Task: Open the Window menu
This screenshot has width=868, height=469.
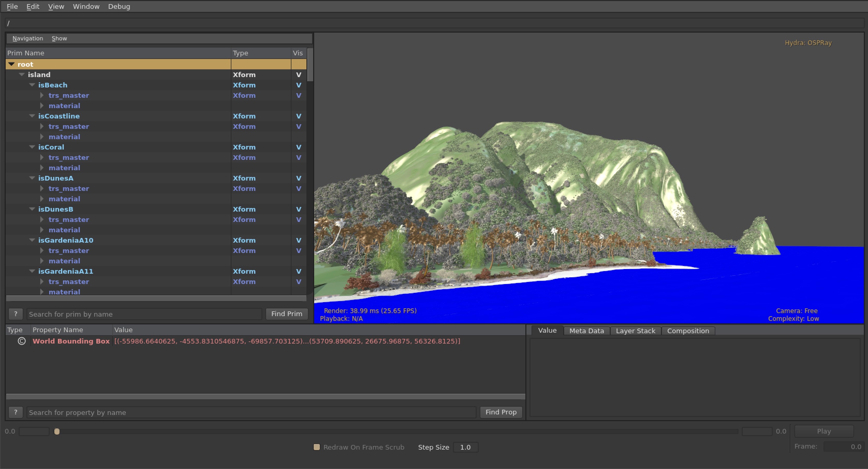Action: [x=86, y=6]
